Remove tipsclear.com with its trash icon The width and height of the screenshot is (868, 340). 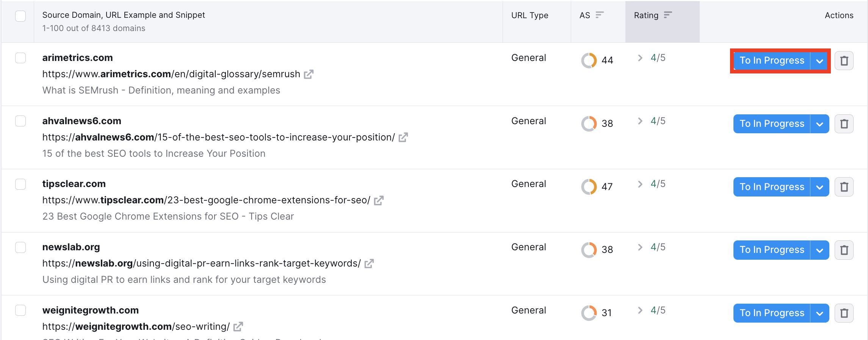[x=844, y=187]
